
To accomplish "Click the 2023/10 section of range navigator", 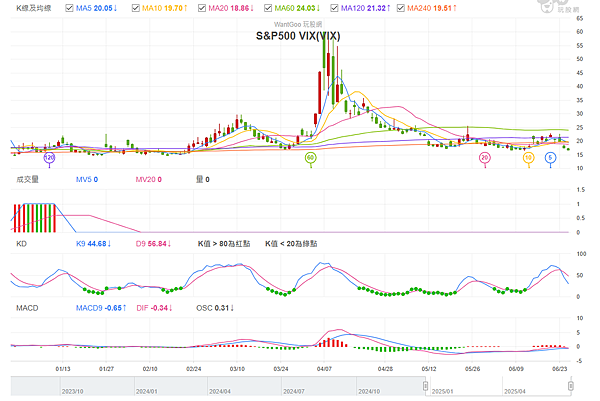I will point(97,386).
